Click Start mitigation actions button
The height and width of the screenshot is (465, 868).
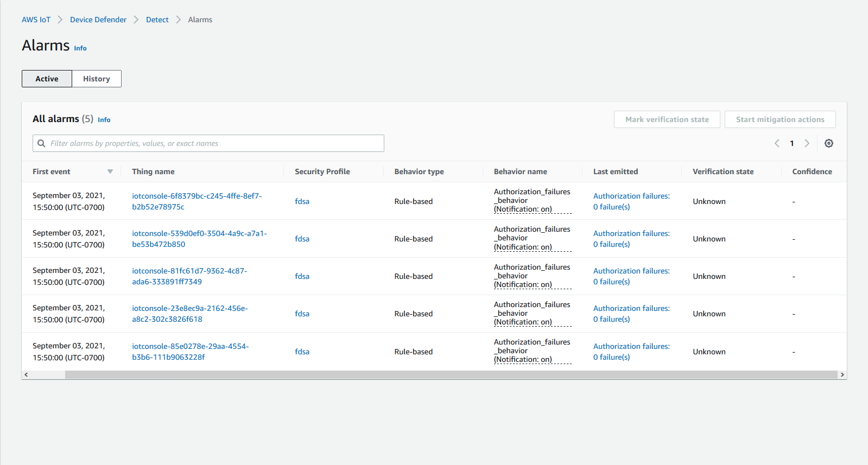(x=780, y=119)
